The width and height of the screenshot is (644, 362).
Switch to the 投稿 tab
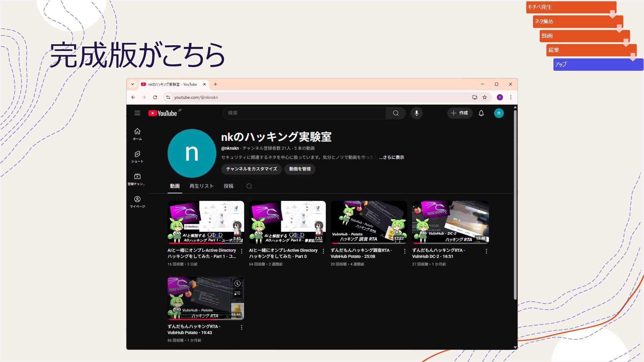228,186
